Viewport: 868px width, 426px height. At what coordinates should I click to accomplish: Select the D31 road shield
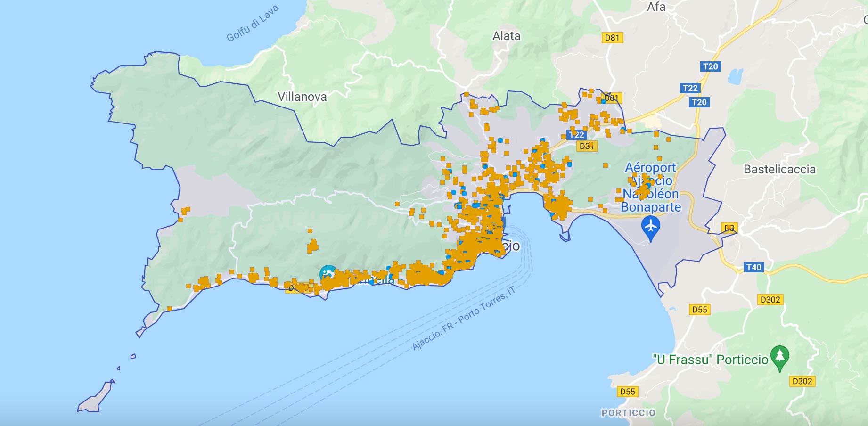point(587,146)
